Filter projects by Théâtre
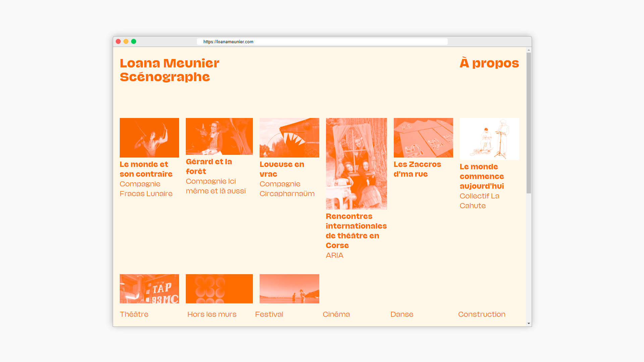This screenshot has width=644, height=362. click(x=134, y=314)
